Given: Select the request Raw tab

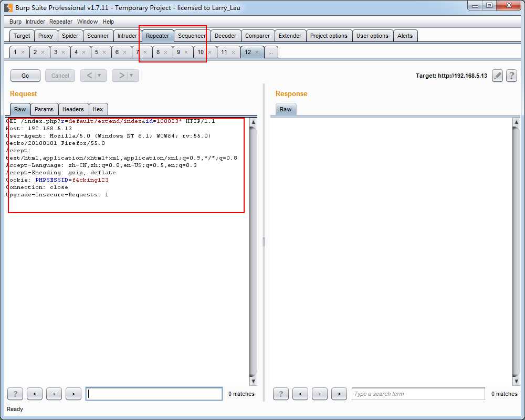Looking at the screenshot, I should 20,109.
